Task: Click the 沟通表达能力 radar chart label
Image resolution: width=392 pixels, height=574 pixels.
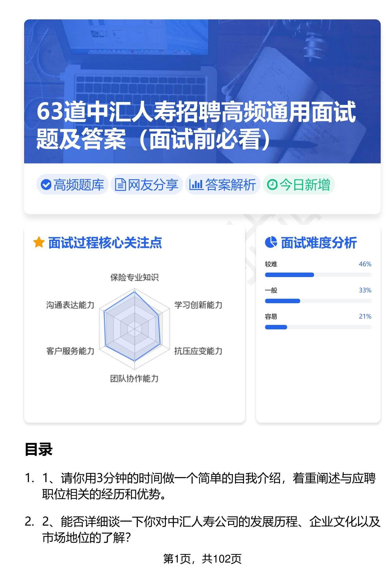Action: click(70, 305)
